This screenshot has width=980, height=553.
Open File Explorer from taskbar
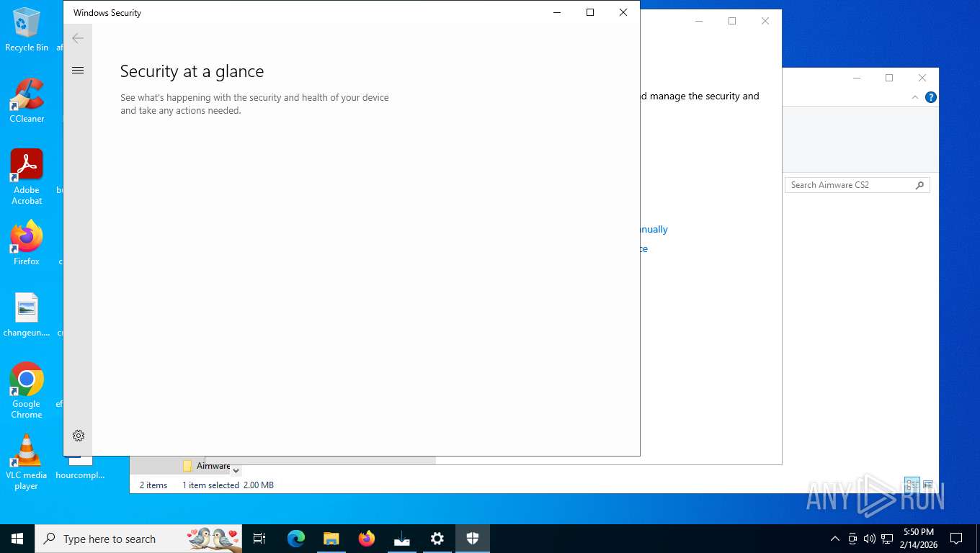tap(331, 539)
